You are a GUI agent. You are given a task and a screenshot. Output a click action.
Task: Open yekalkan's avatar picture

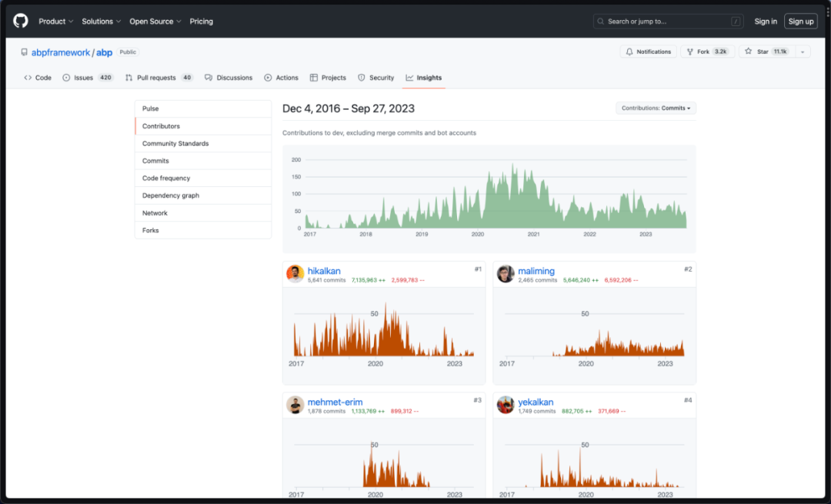click(x=506, y=405)
